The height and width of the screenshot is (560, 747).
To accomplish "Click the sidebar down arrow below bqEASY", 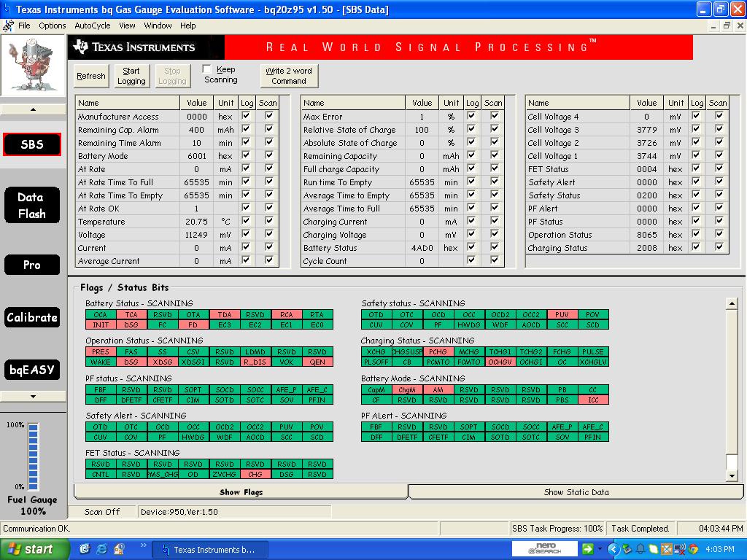I will pos(33,396).
